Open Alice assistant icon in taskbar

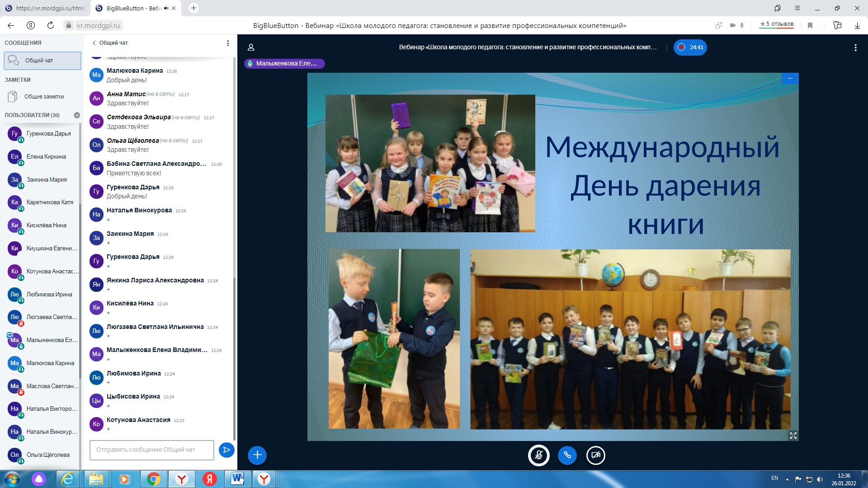[39, 479]
